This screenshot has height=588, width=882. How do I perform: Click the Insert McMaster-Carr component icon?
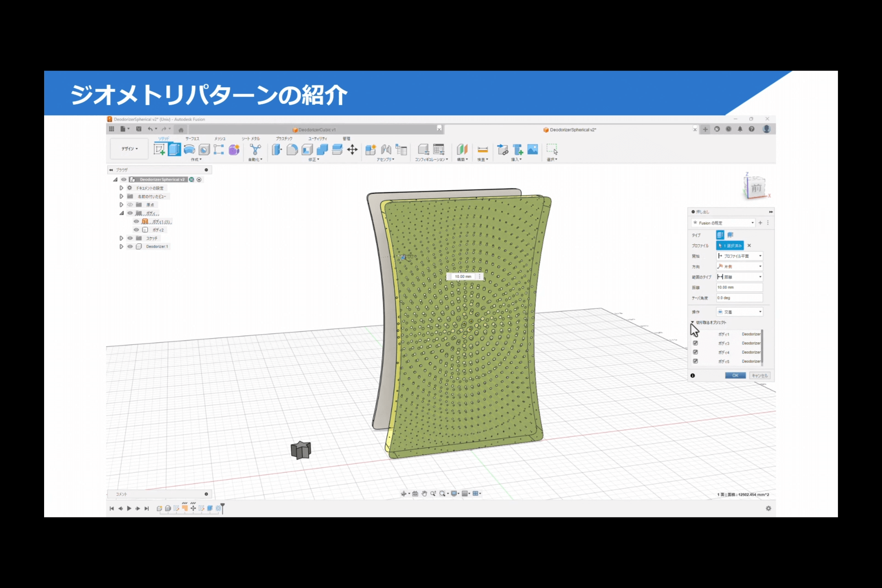(x=518, y=149)
